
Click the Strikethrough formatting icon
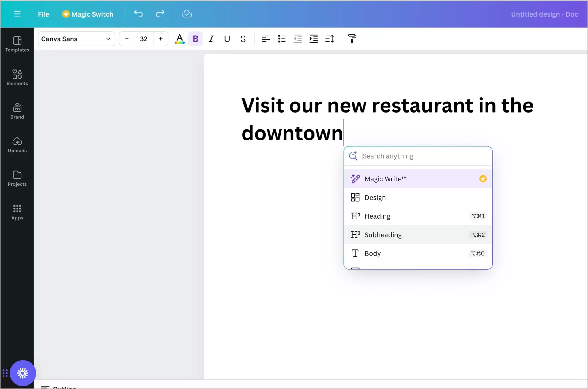[x=243, y=39]
